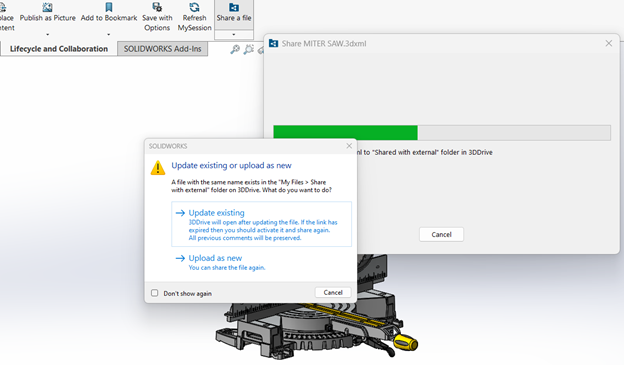Open the dropdown arrow under Share a file
Viewport: 624px width, 365px height.
tap(234, 35)
